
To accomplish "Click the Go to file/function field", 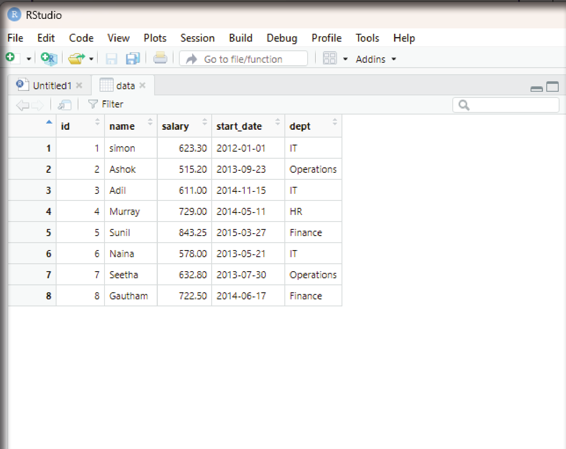I will (x=244, y=59).
